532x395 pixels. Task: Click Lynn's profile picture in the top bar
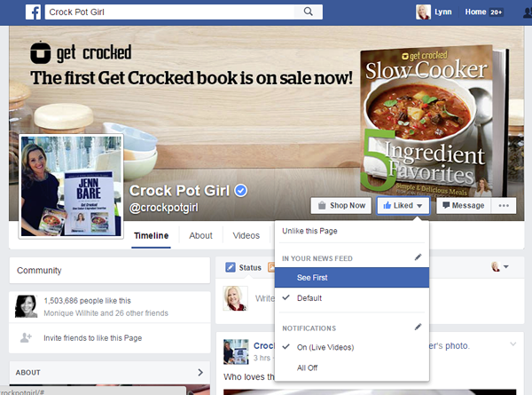coord(423,12)
